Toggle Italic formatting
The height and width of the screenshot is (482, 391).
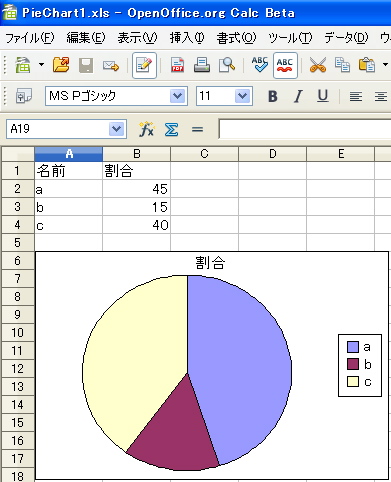(298, 96)
